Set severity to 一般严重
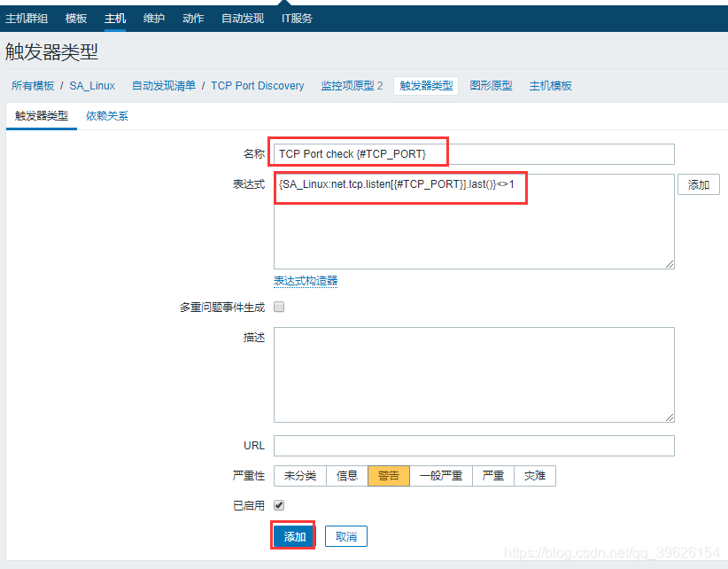Image resolution: width=728 pixels, height=569 pixels. click(440, 476)
